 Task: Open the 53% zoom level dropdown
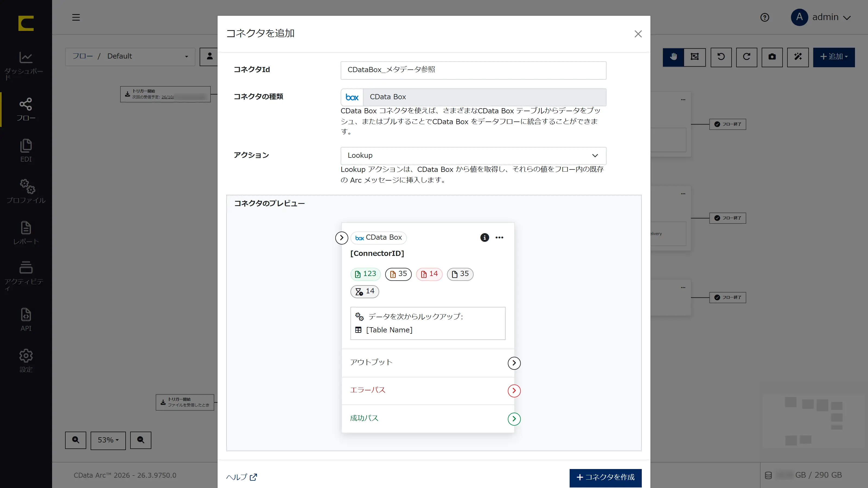point(108,440)
